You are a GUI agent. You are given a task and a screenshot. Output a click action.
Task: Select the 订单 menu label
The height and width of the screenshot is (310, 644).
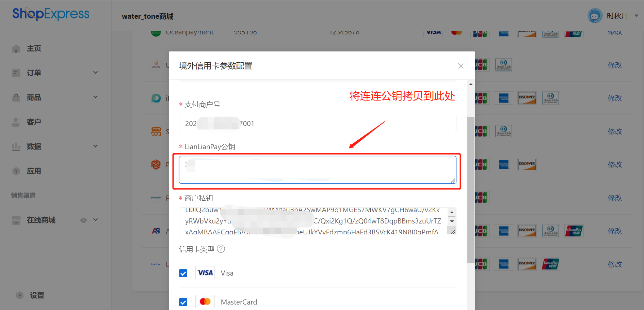[x=34, y=73]
